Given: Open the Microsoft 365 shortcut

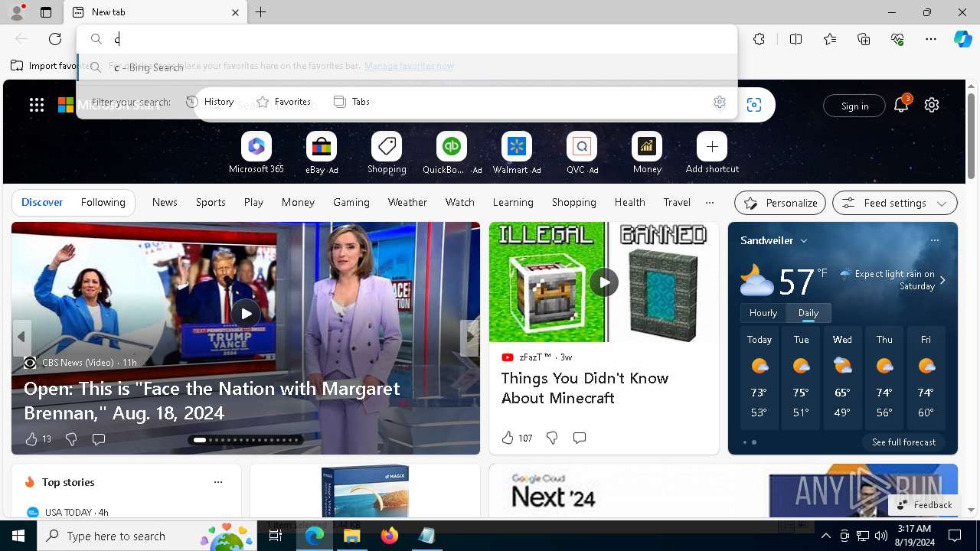Looking at the screenshot, I should [256, 152].
